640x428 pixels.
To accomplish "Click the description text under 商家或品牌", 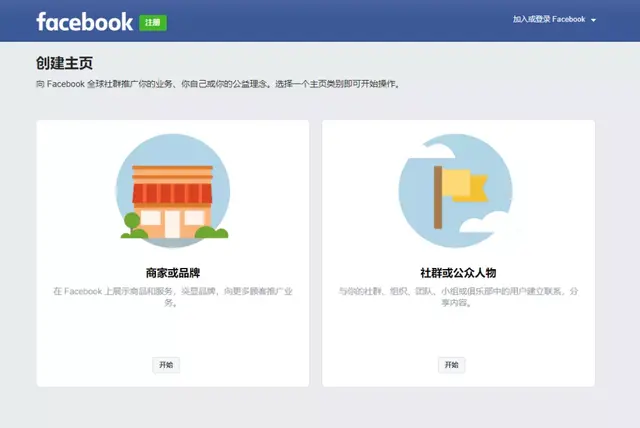I will point(173,297).
